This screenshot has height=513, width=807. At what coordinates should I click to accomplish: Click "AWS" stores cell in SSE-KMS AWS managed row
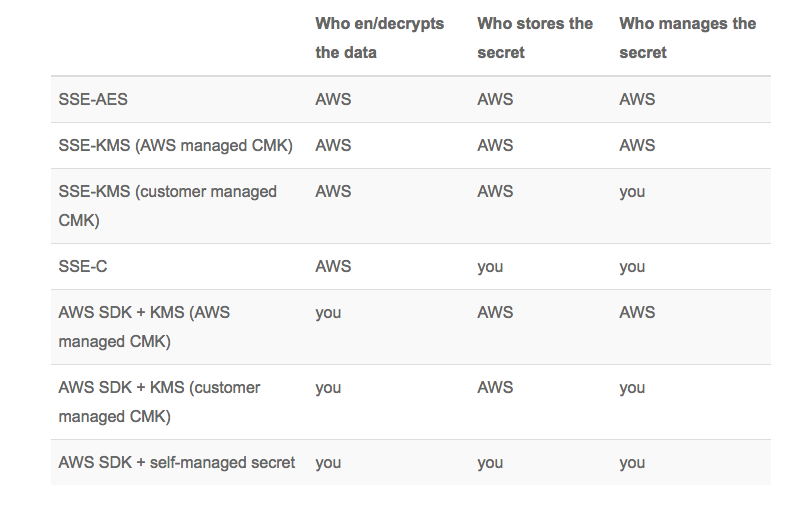click(495, 145)
